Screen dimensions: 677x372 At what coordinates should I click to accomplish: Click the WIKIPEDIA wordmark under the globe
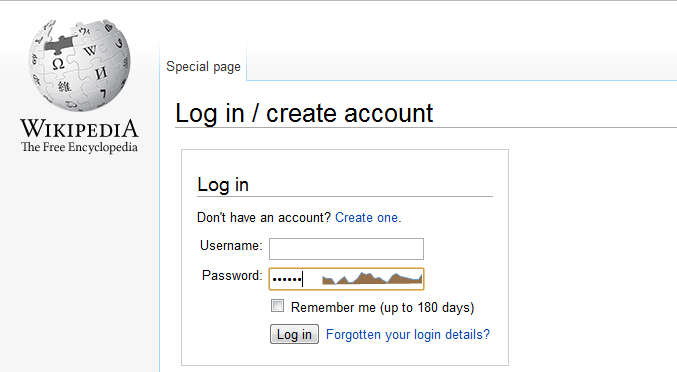[79, 129]
